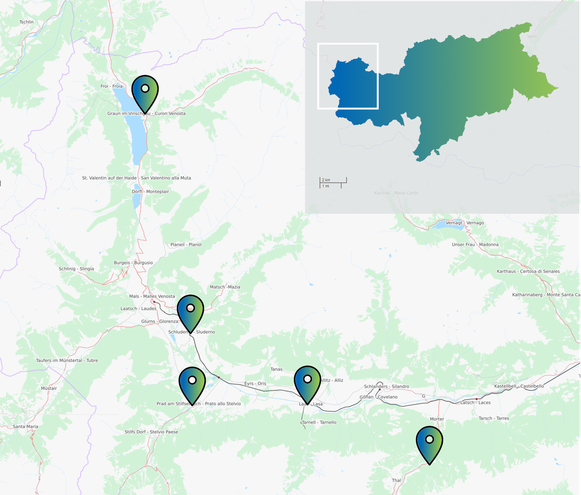Click the Santa Maria place label
Screen dimensions: 581x495
[x=26, y=426]
